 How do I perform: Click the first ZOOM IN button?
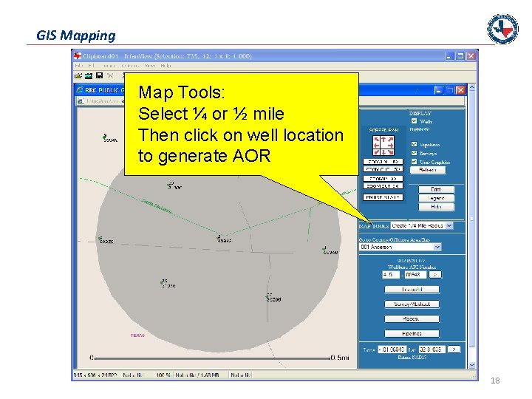(x=383, y=162)
